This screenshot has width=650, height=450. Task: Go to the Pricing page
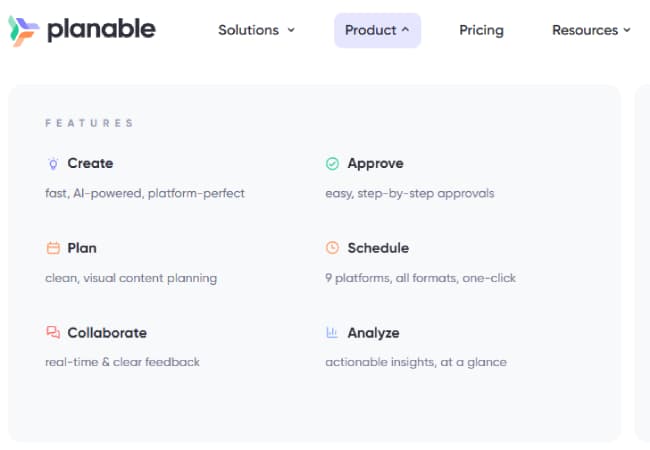tap(481, 30)
